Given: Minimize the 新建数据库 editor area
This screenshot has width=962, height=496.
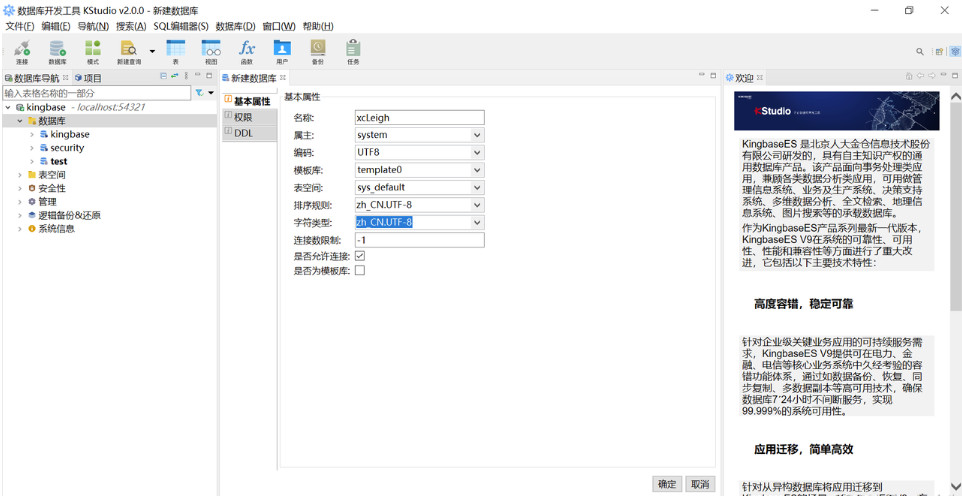Looking at the screenshot, I should tap(701, 75).
